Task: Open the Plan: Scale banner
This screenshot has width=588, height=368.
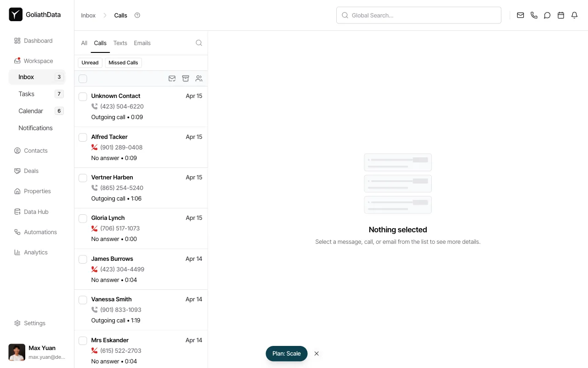Action: (286, 353)
